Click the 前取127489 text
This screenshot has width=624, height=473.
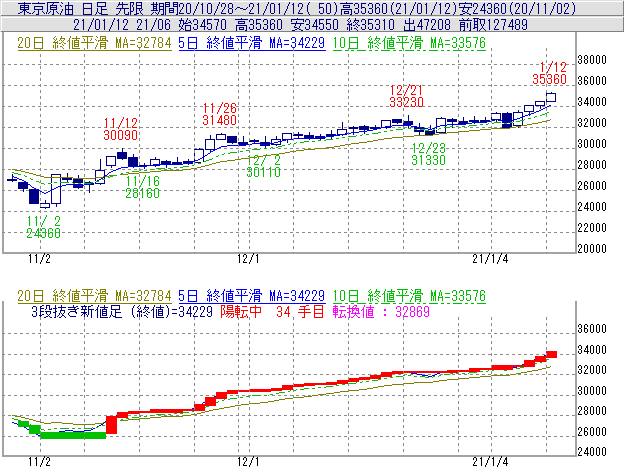493,25
